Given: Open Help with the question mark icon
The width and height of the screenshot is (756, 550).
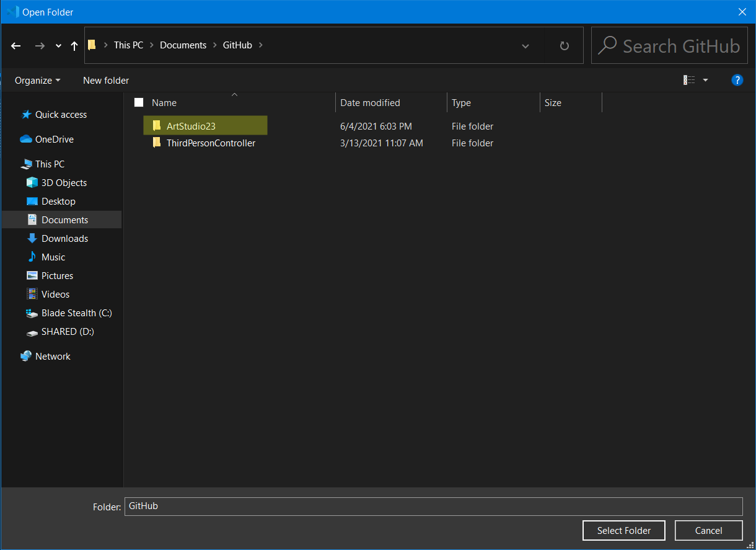Looking at the screenshot, I should (737, 80).
